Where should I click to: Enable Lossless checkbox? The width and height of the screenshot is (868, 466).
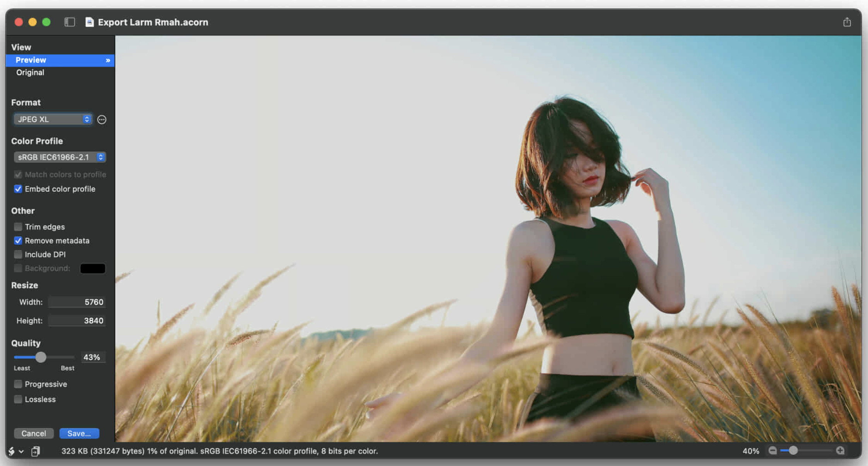pos(18,399)
